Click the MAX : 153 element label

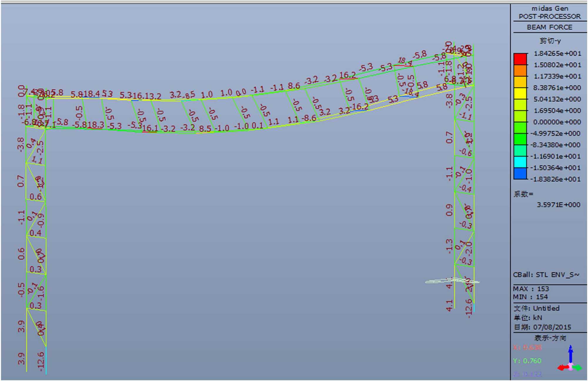tap(531, 289)
